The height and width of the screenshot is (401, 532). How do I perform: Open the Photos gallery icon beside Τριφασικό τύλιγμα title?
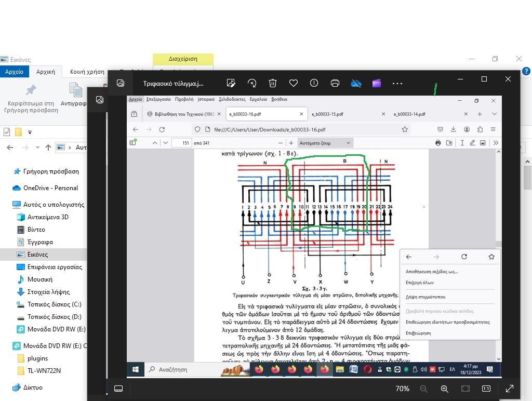pos(121,83)
